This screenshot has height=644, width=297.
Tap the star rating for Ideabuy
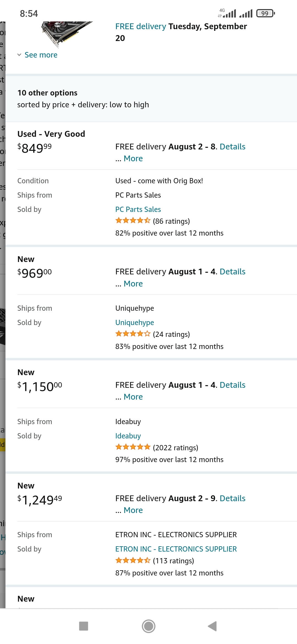(x=133, y=447)
